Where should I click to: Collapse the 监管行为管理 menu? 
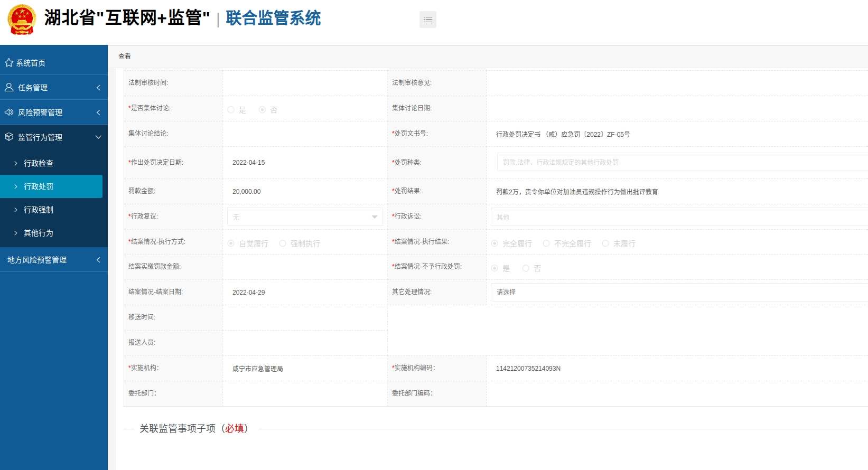point(54,137)
